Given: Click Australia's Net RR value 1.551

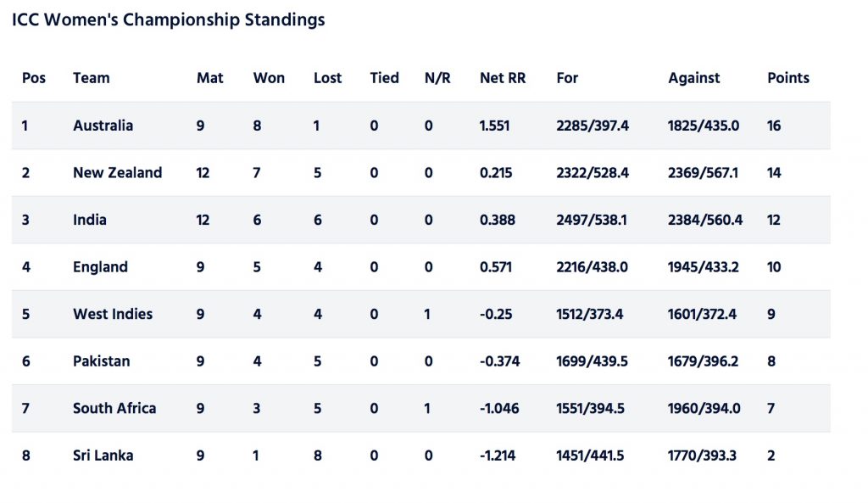Looking at the screenshot, I should coord(494,126).
